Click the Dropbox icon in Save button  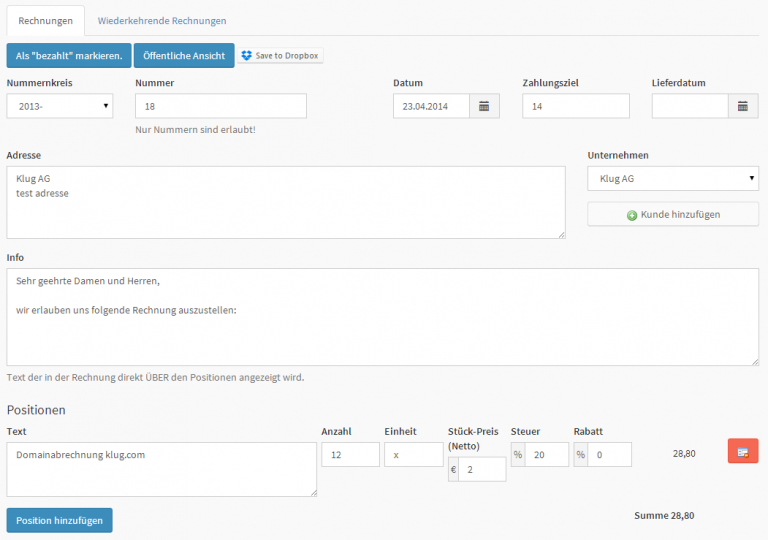(x=247, y=55)
